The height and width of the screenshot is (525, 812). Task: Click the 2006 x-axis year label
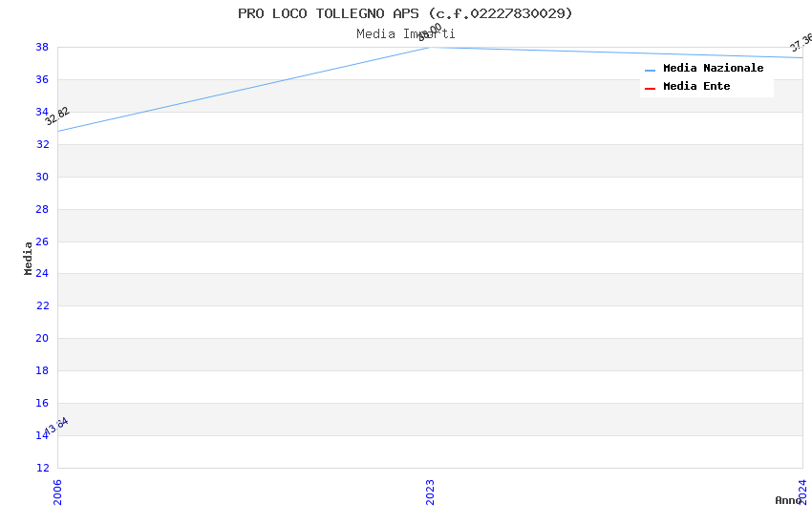click(x=57, y=492)
